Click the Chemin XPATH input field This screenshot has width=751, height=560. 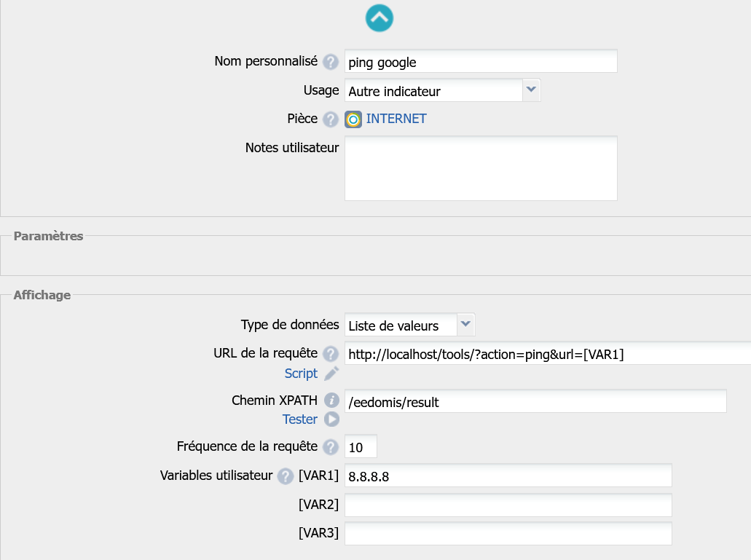point(535,401)
